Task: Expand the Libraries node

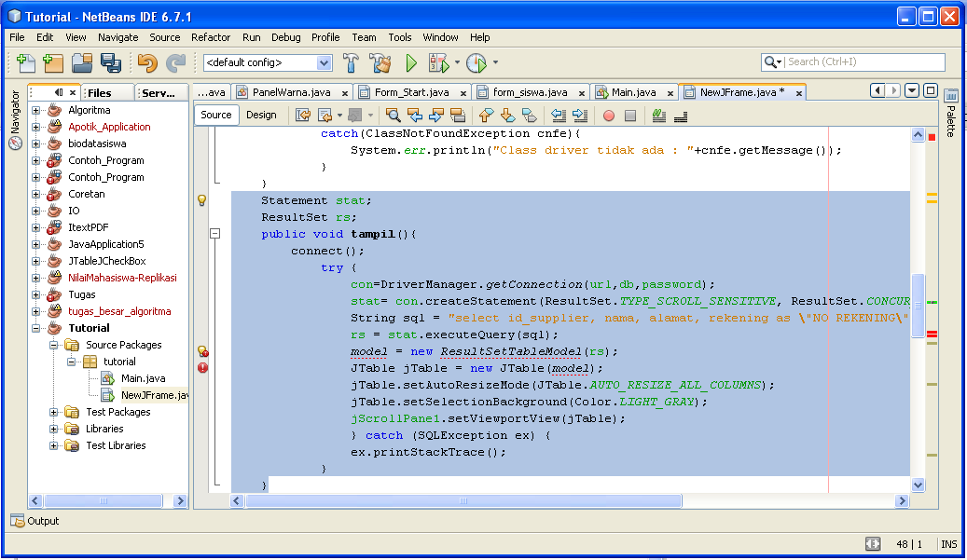Action: (54, 429)
